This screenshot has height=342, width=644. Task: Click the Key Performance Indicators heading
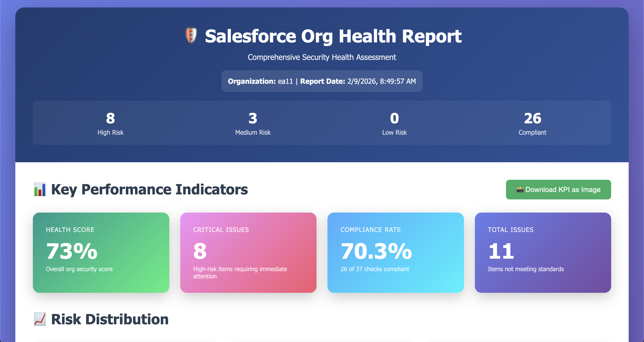click(149, 189)
